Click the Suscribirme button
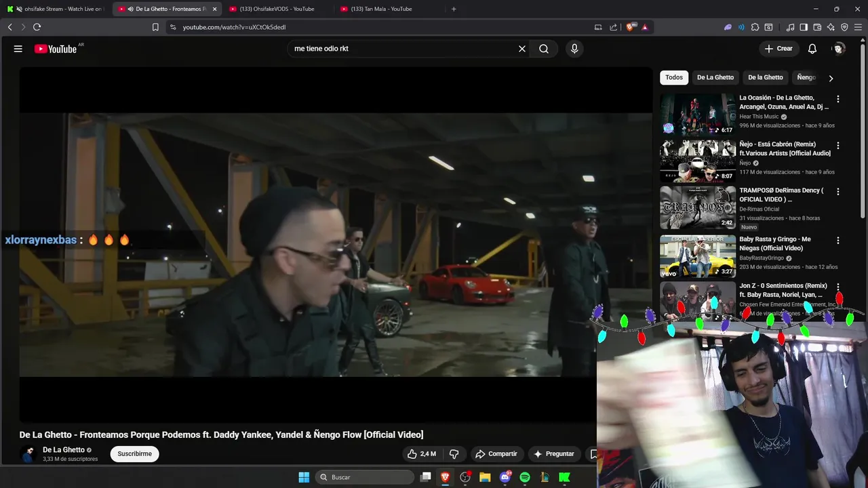Viewport: 868px width, 488px height. [135, 453]
